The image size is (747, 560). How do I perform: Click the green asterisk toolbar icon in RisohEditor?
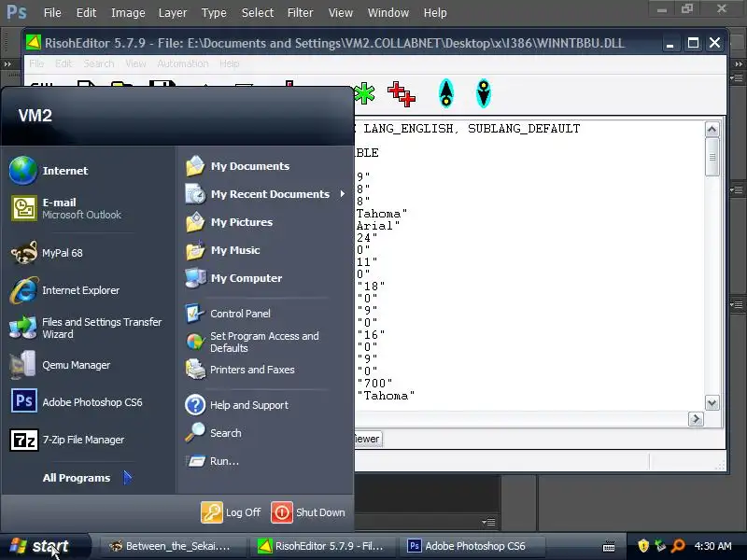[x=364, y=93]
